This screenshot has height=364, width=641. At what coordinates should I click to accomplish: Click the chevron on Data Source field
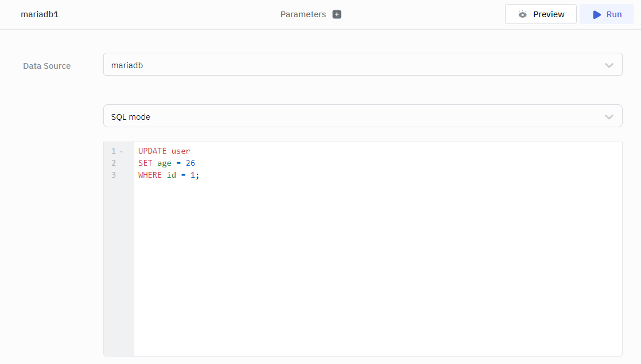tap(609, 65)
